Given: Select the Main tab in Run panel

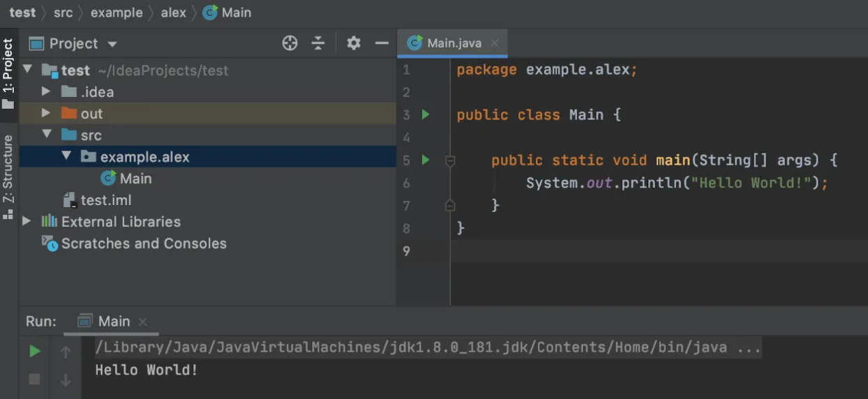Looking at the screenshot, I should (x=112, y=322).
